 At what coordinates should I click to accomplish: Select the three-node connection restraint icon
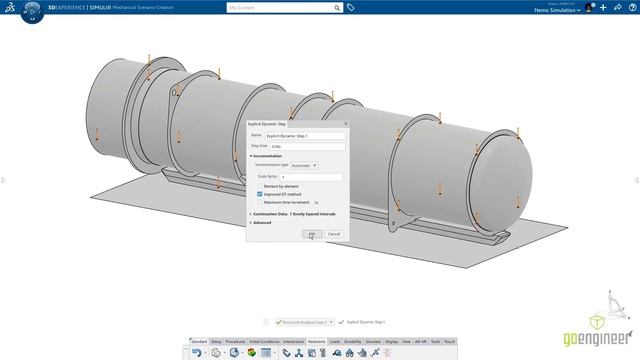pos(299,353)
